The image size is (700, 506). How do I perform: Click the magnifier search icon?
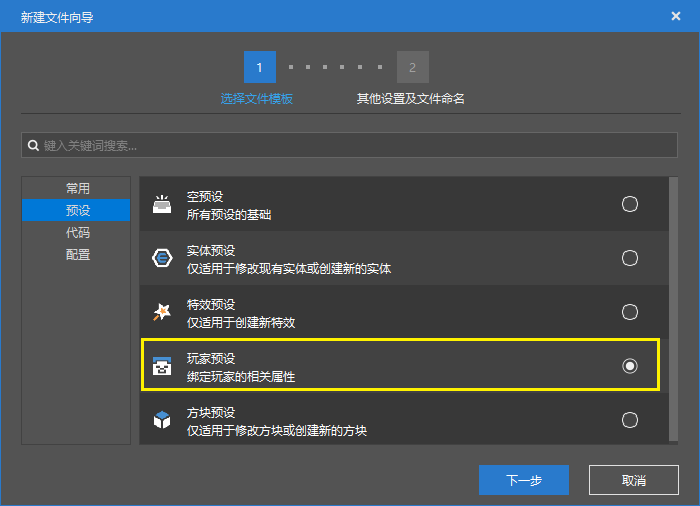(x=33, y=146)
